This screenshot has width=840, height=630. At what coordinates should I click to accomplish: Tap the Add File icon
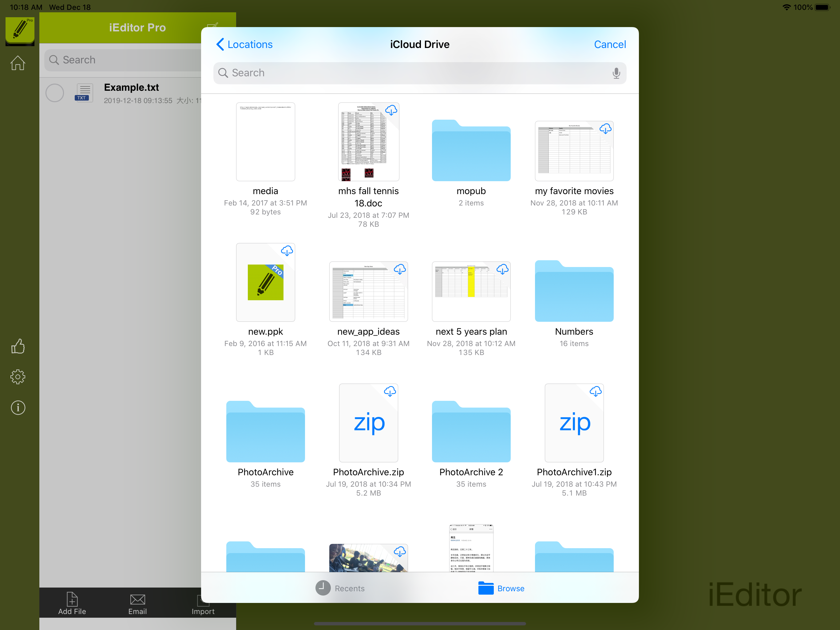click(72, 599)
